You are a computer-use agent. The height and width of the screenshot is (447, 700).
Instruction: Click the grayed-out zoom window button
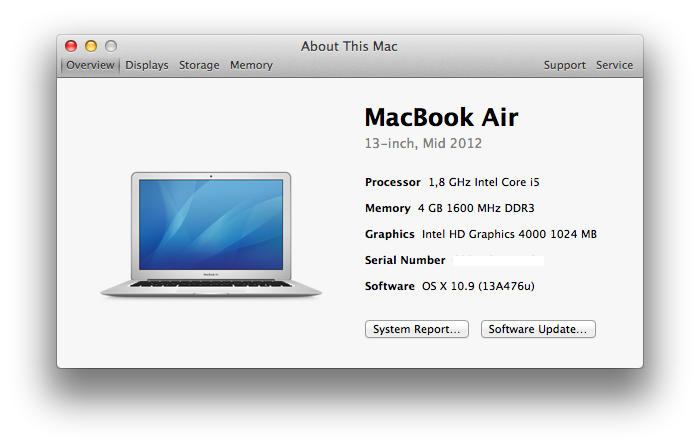pyautogui.click(x=111, y=46)
